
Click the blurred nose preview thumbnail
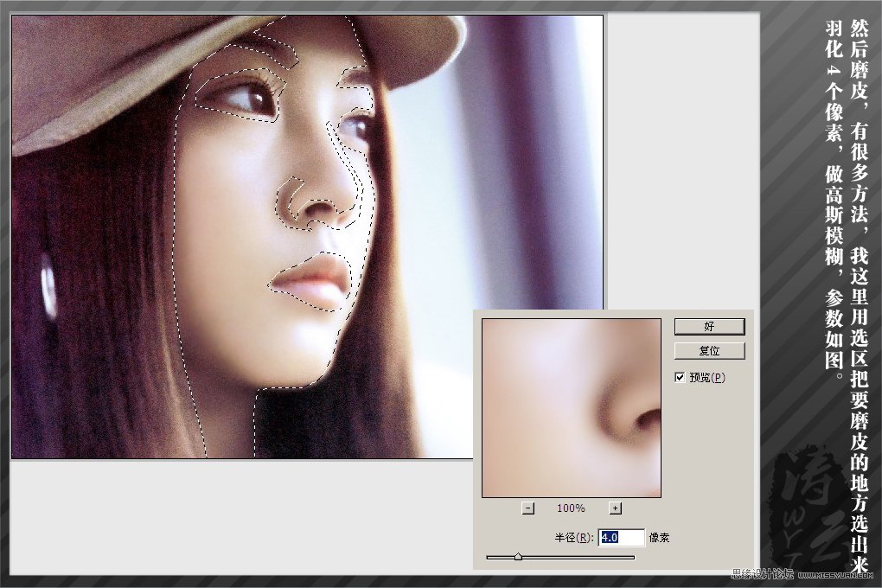(x=571, y=407)
